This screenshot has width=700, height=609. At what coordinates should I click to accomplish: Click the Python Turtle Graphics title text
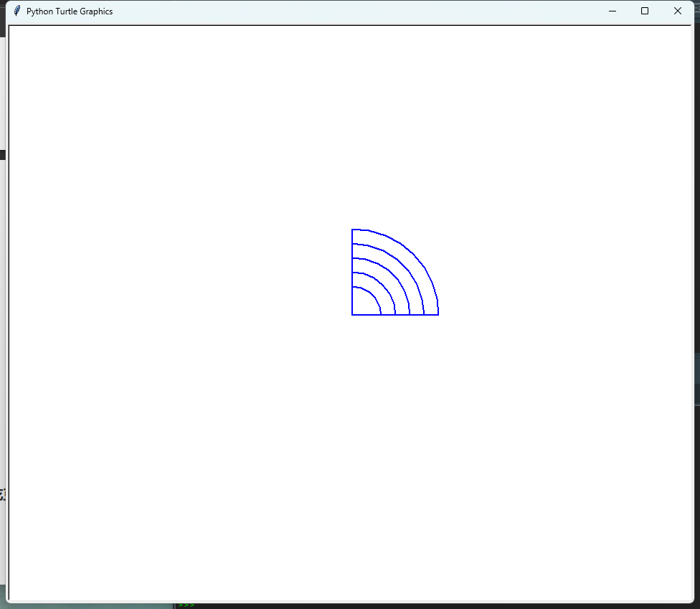click(70, 11)
